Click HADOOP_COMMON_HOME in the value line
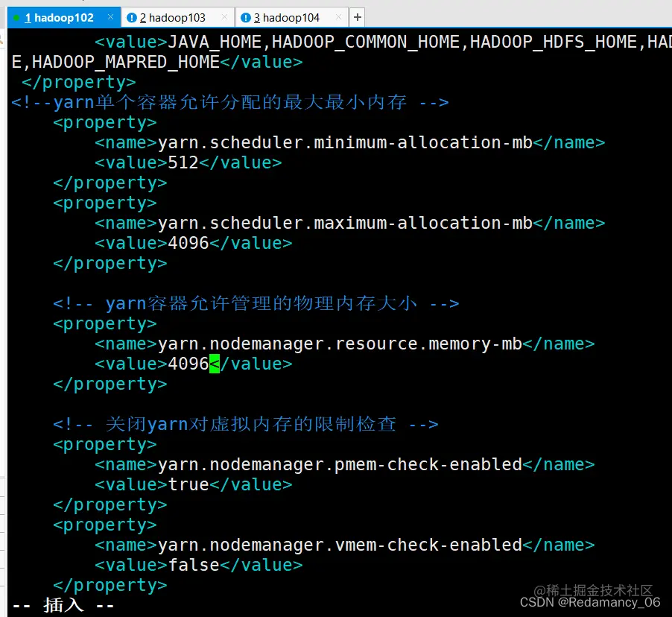672x617 pixels. tap(366, 42)
